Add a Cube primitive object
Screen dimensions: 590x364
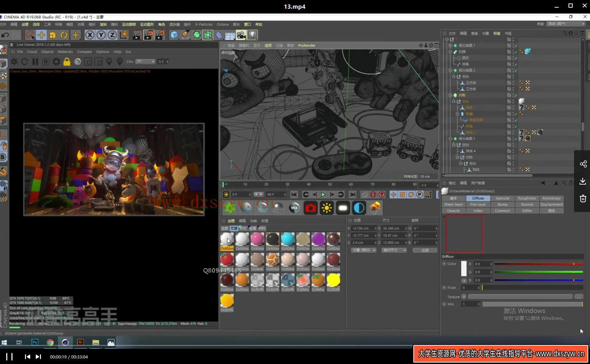click(x=174, y=35)
